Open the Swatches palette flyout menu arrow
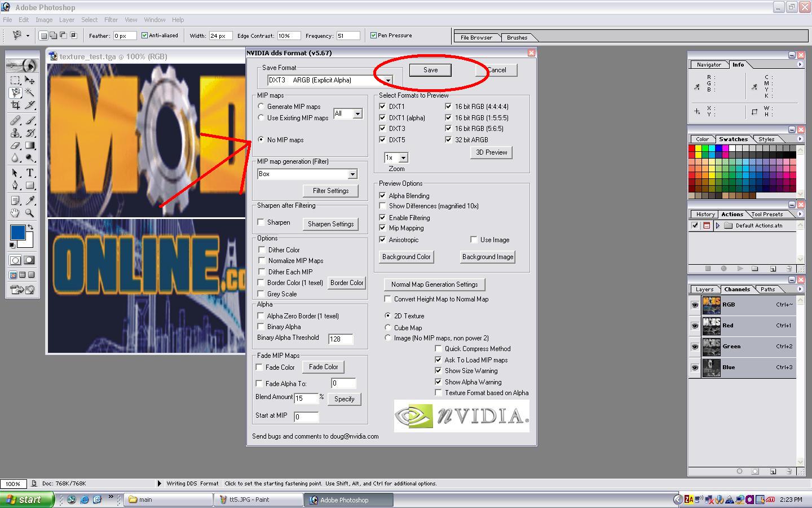Screen dimensions: 812x508 click(x=800, y=139)
